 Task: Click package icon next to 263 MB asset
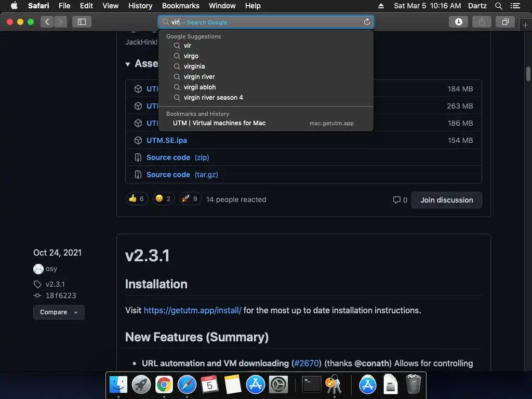tap(138, 106)
